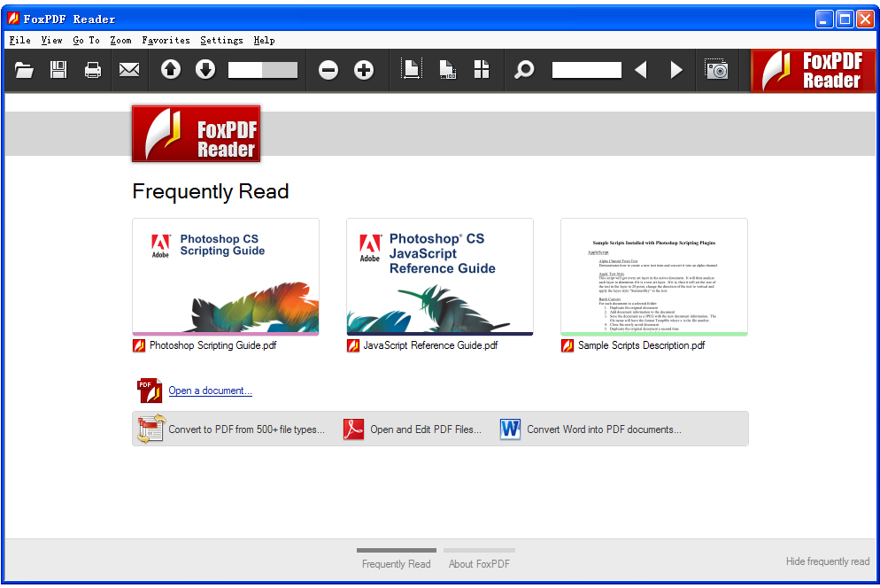This screenshot has height=588, width=880.
Task: Hide the frequently read panel
Action: (x=828, y=561)
